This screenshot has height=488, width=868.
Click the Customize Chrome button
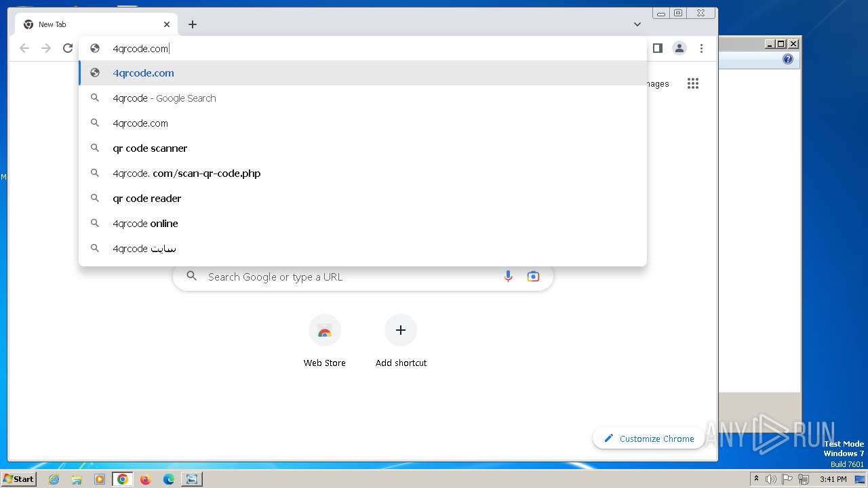pos(649,439)
